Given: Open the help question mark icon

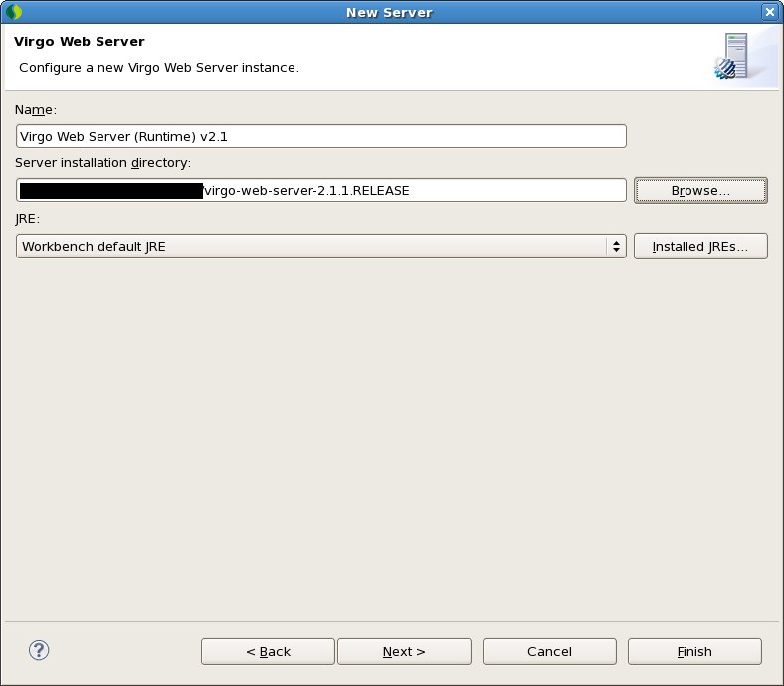Looking at the screenshot, I should coord(39,650).
